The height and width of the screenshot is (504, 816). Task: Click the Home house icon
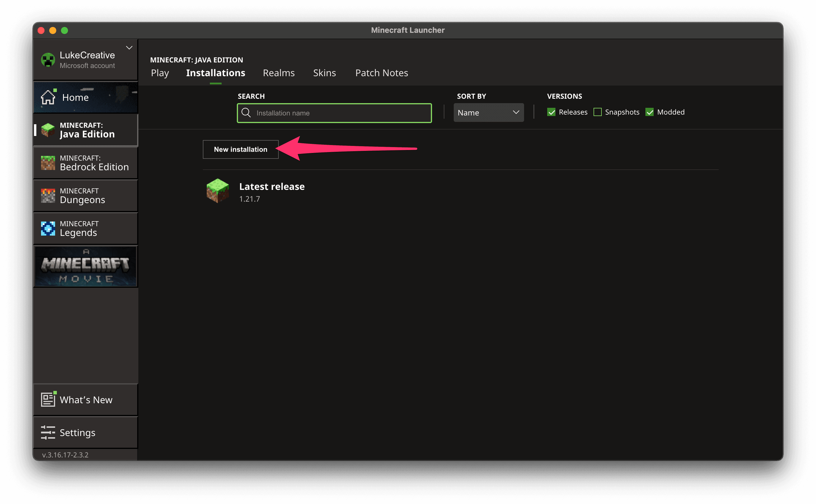(48, 97)
